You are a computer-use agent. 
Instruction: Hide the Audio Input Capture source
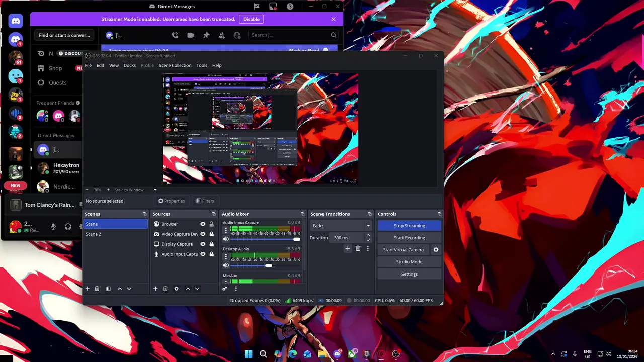point(203,254)
